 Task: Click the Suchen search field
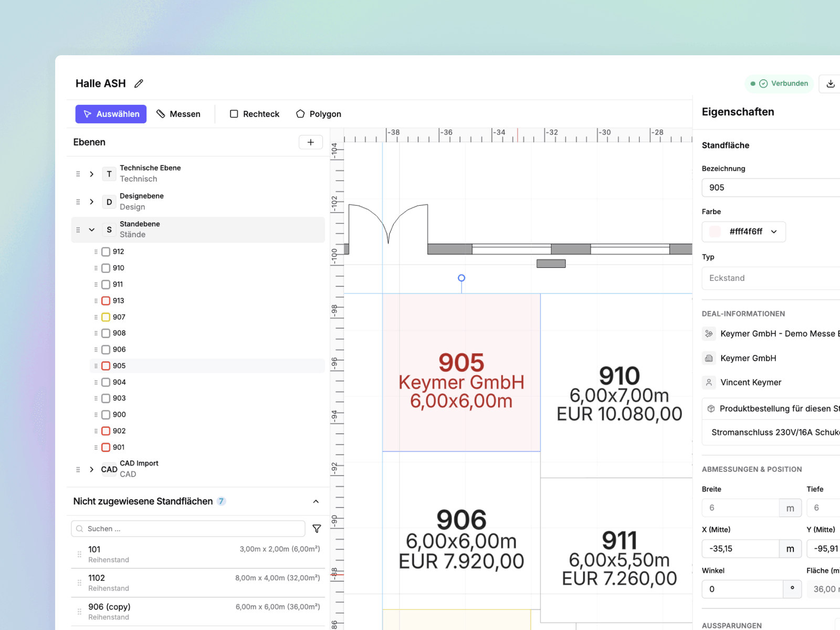point(188,529)
